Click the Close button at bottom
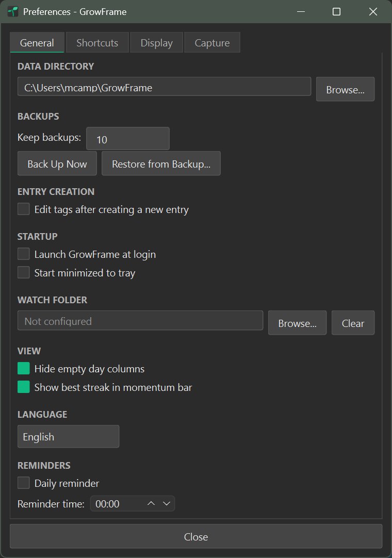 click(x=196, y=536)
